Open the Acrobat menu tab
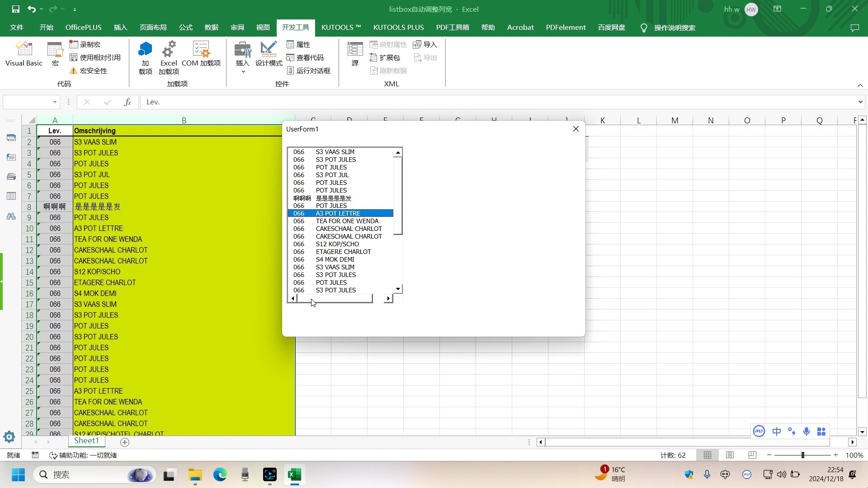 coord(520,27)
